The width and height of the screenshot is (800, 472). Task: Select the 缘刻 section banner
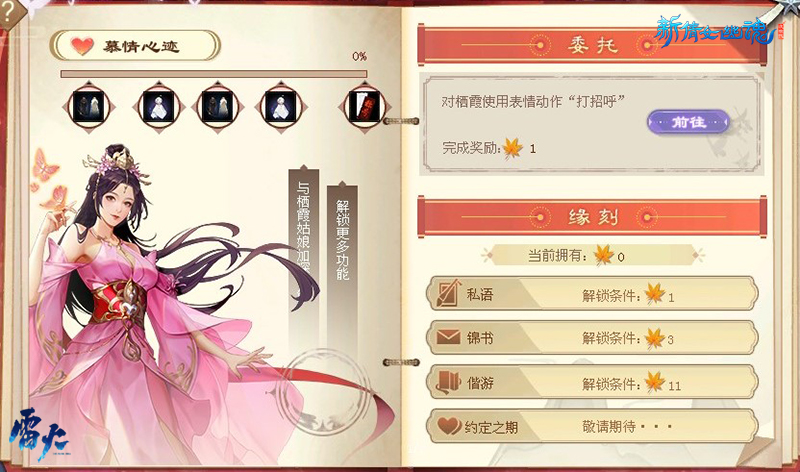(x=592, y=217)
